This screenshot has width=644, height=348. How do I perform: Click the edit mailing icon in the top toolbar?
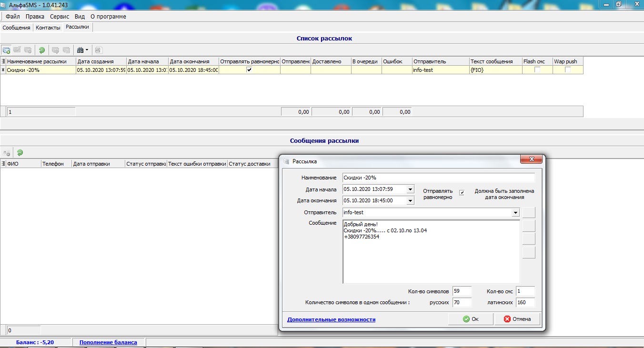17,50
